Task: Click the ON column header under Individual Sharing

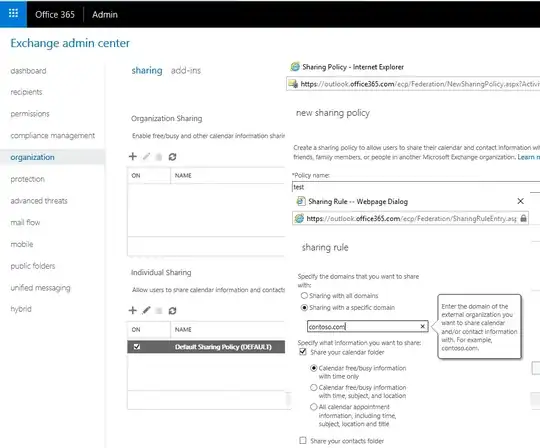Action: 149,329
